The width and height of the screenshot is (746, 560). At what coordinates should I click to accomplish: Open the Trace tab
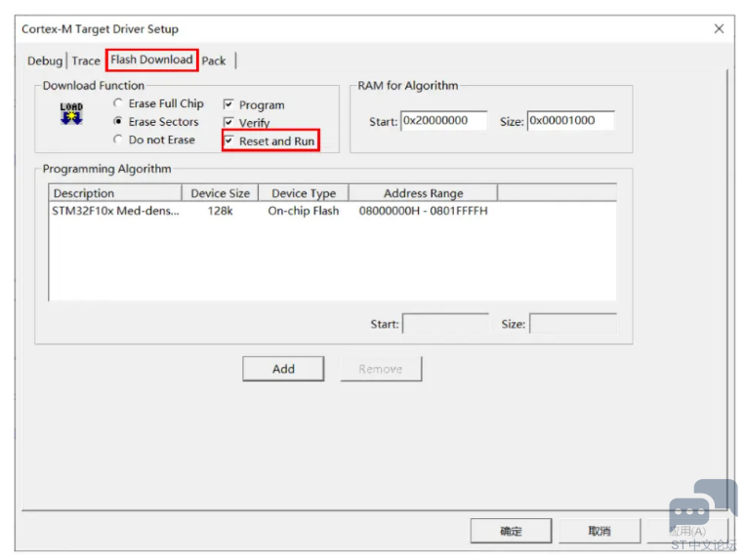pyautogui.click(x=86, y=60)
